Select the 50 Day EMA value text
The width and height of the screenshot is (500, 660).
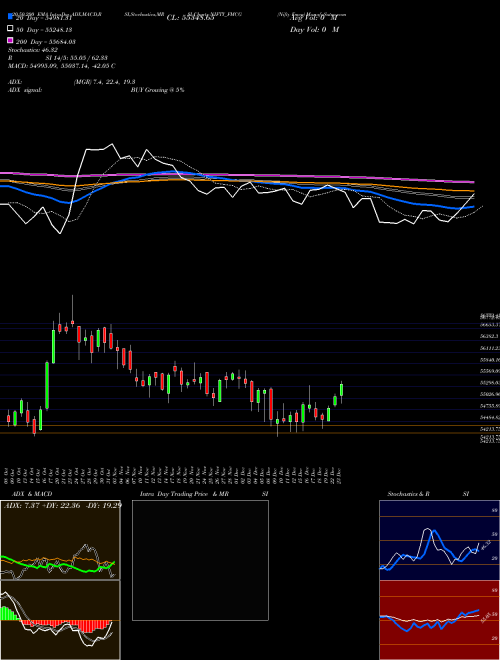pos(44,29)
